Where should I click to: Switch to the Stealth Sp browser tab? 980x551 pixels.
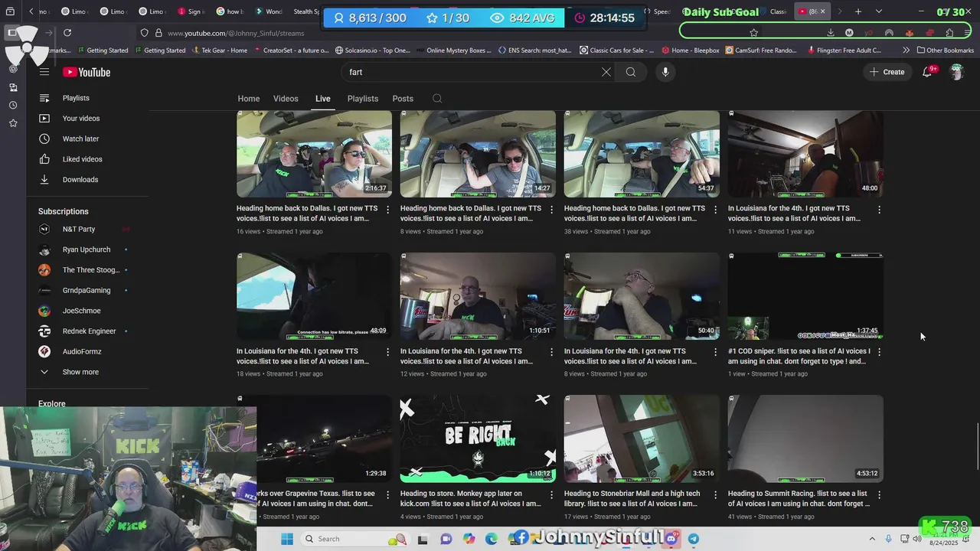(306, 11)
